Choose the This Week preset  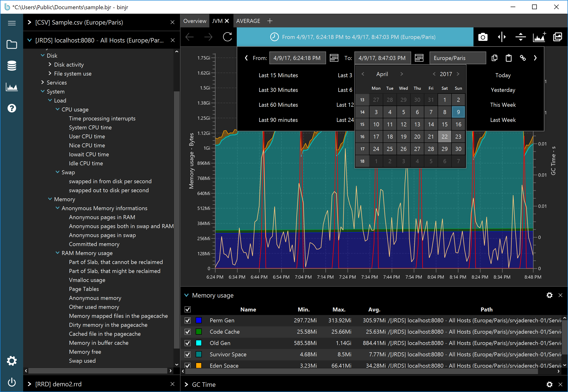point(503,105)
